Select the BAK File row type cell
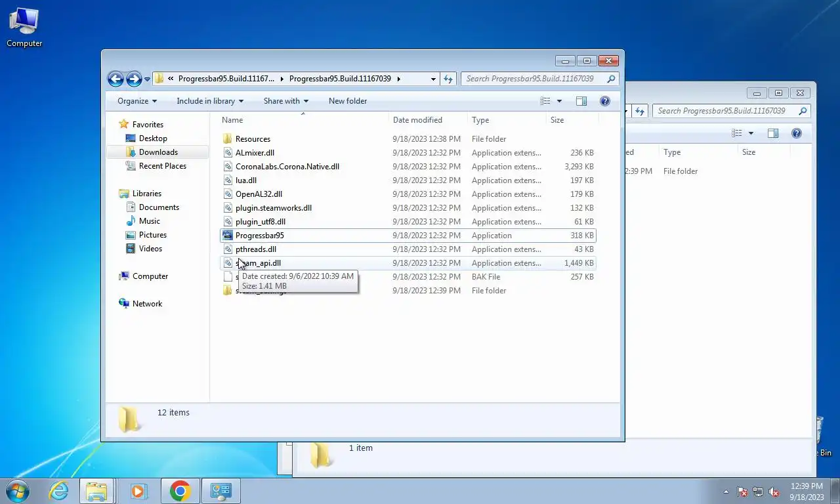 [486, 277]
